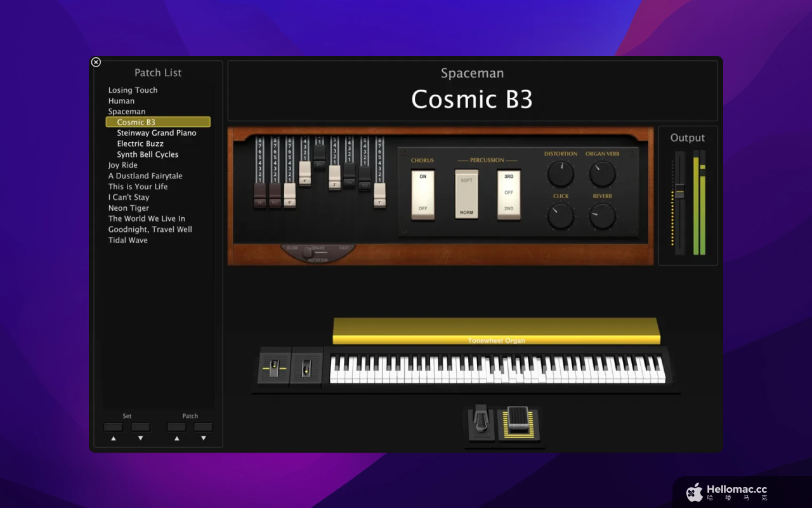Click the rotation speed lever
The height and width of the screenshot is (508, 812).
point(308,252)
